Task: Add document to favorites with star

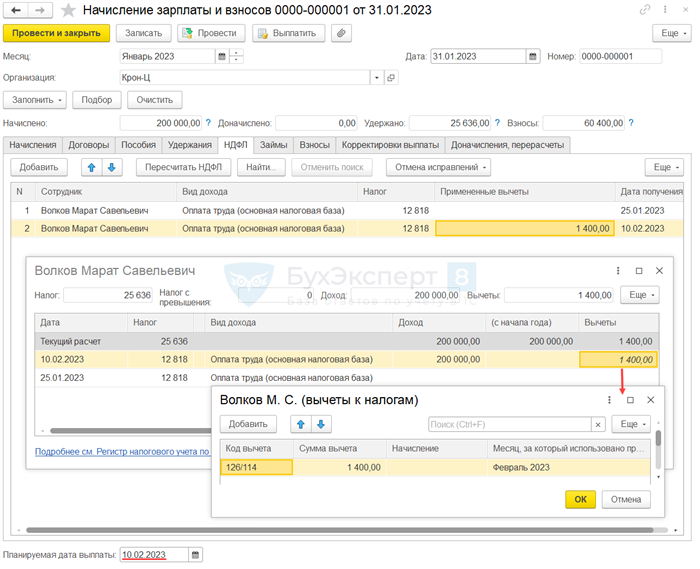Action: 68,10
